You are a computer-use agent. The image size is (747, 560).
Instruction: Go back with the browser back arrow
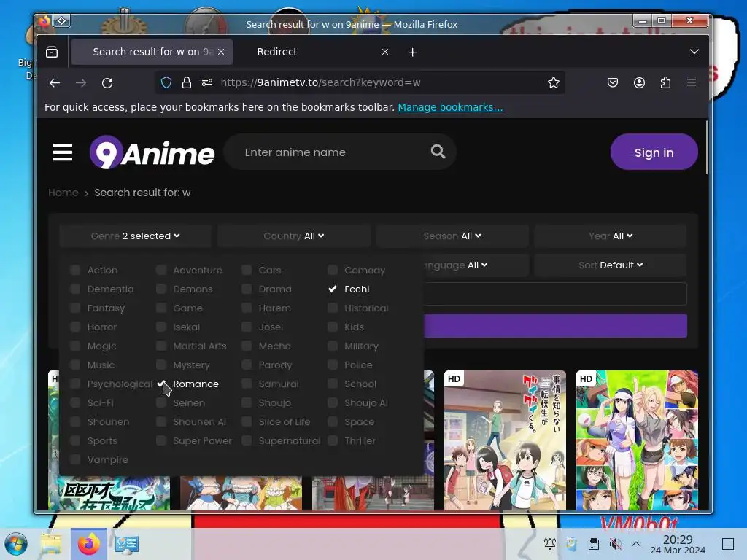point(55,83)
